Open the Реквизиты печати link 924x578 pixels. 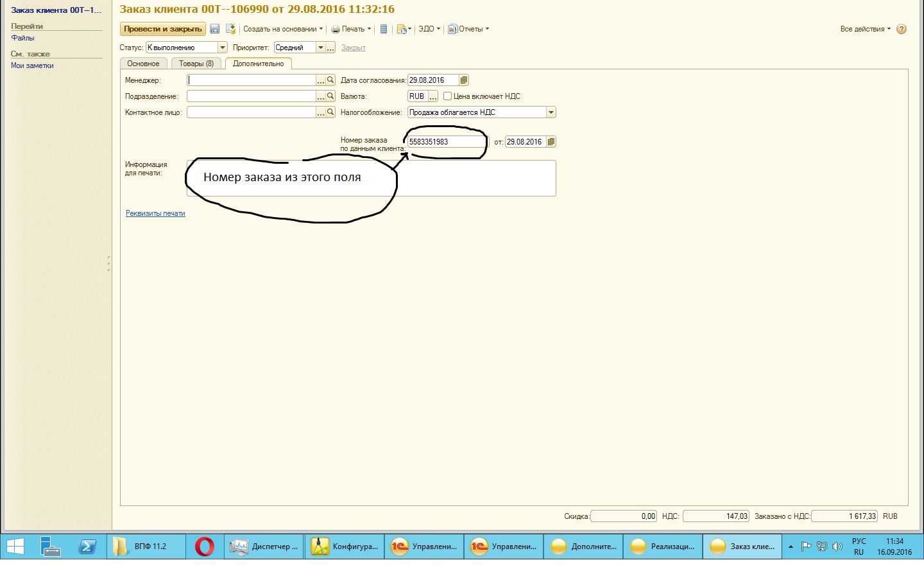pos(155,213)
